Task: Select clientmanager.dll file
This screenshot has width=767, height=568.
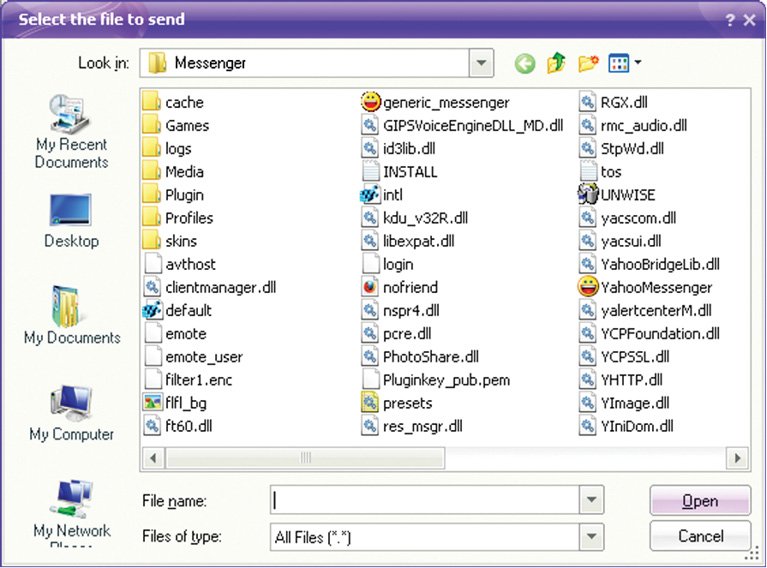Action: [x=210, y=287]
